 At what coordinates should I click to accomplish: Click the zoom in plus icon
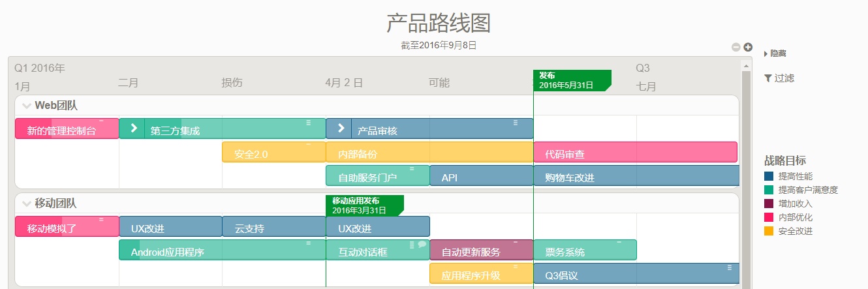click(x=748, y=47)
